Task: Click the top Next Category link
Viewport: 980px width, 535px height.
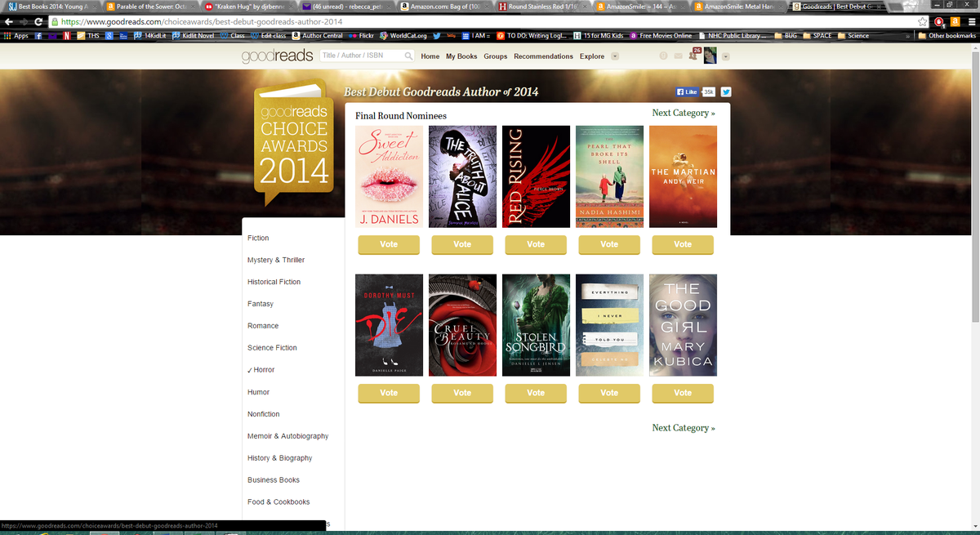Action: point(684,113)
